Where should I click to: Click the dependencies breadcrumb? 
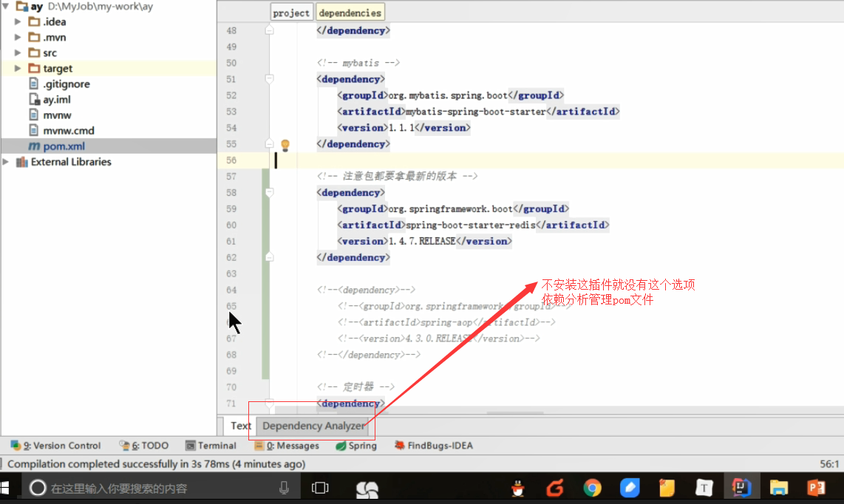(x=350, y=13)
